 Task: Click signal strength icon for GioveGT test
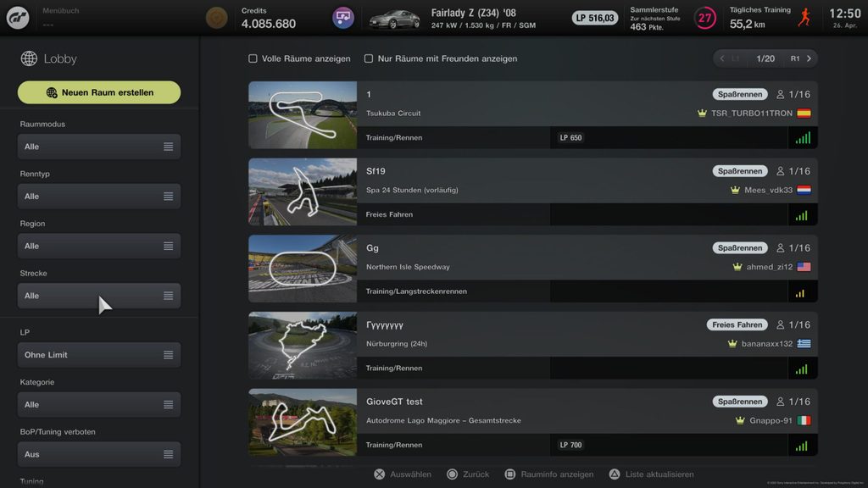pyautogui.click(x=802, y=446)
